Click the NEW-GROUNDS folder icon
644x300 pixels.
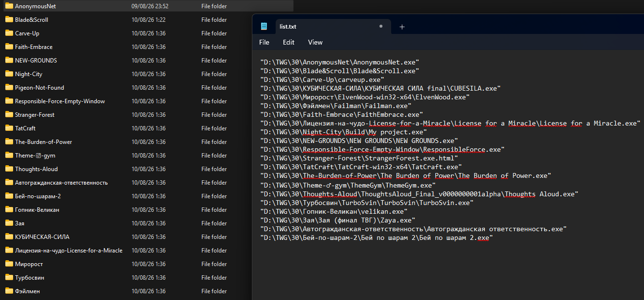click(9, 61)
